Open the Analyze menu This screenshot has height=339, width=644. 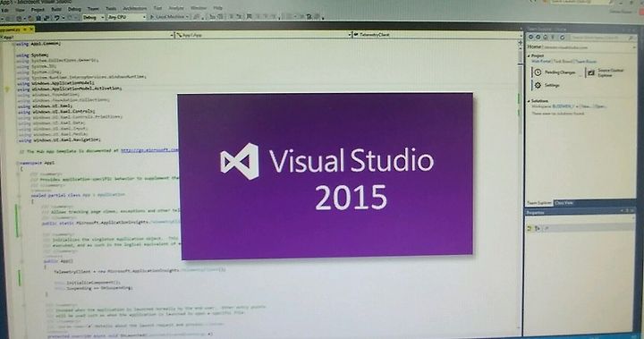(x=176, y=8)
